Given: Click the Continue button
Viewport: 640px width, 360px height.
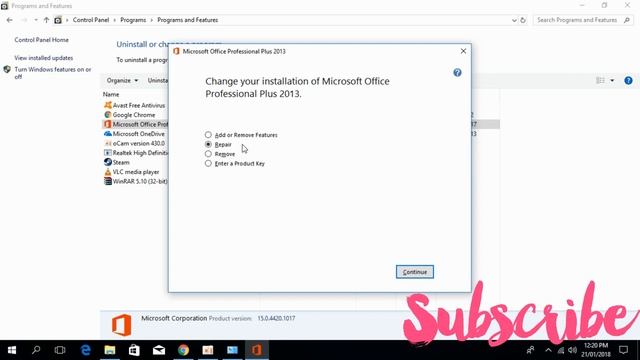Looking at the screenshot, I should point(415,272).
